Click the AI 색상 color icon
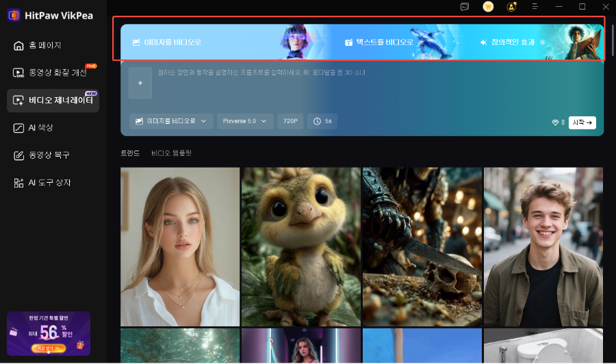The image size is (616, 364). pos(18,128)
